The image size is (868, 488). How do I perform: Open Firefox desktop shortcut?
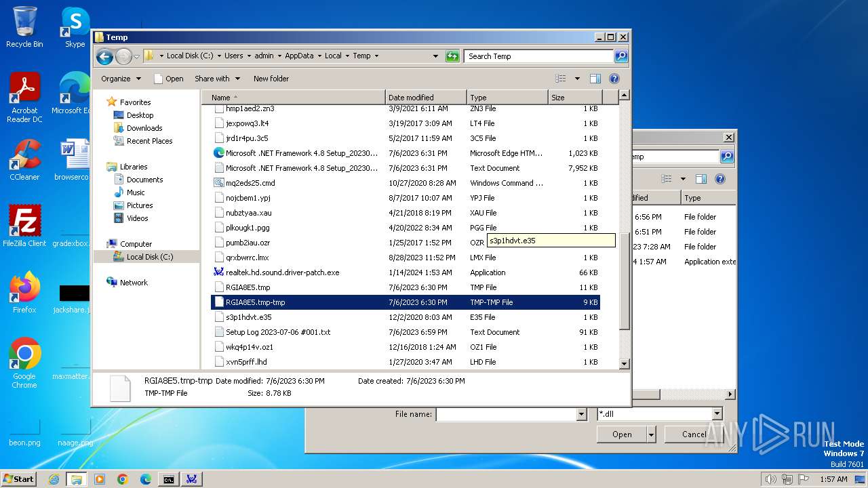tap(24, 292)
